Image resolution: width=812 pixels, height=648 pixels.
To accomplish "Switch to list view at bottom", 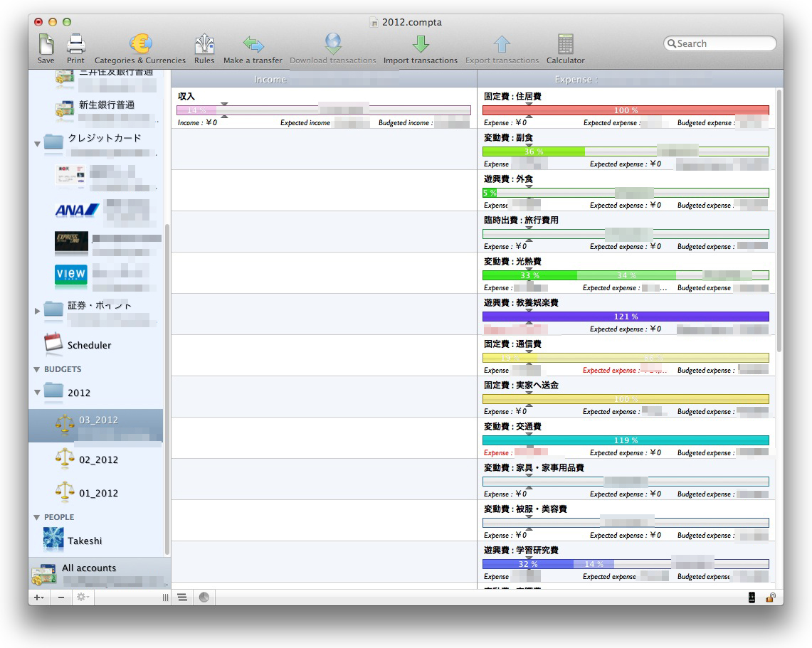I will (x=182, y=597).
